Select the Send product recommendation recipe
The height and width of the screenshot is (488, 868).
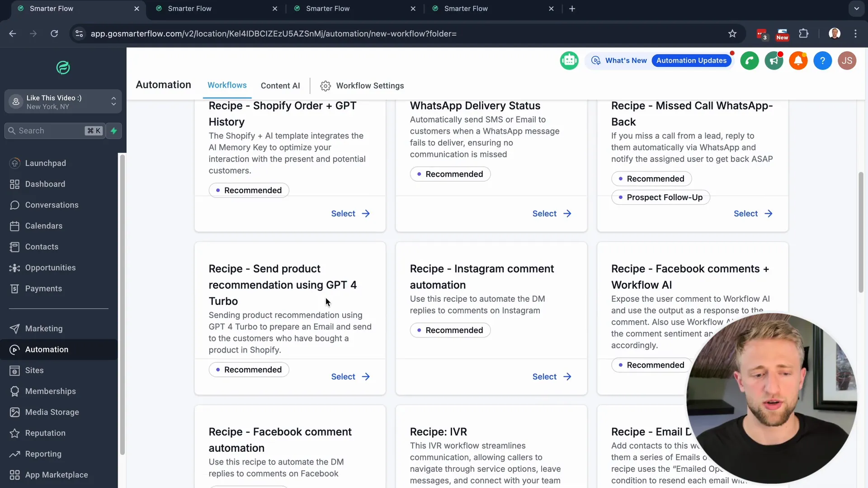tap(350, 377)
